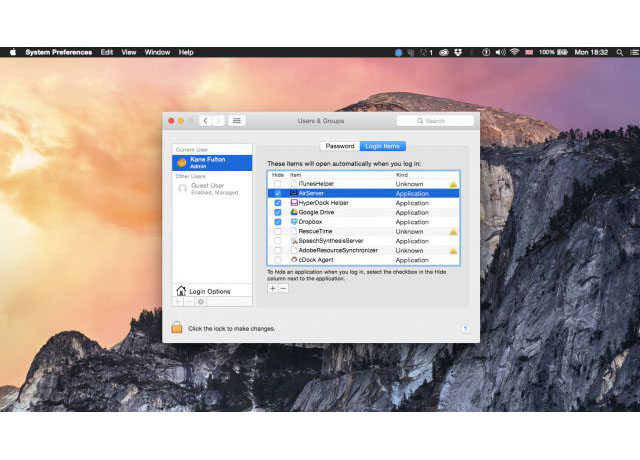Screen dimensions: 640x460
Task: Open Login Options
Action: pyautogui.click(x=212, y=291)
